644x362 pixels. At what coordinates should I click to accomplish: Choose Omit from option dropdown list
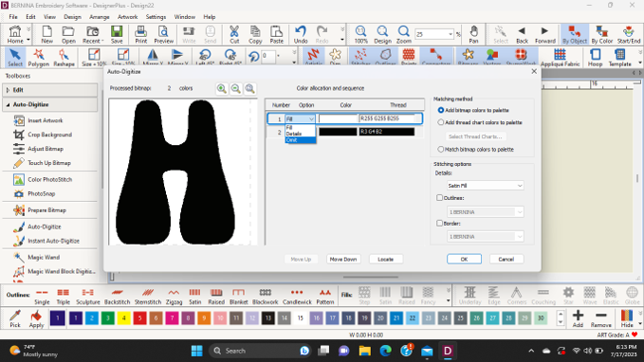pos(301,140)
